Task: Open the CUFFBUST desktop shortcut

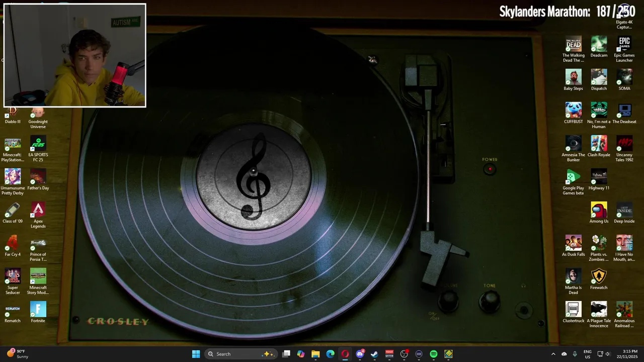Action: pyautogui.click(x=574, y=113)
